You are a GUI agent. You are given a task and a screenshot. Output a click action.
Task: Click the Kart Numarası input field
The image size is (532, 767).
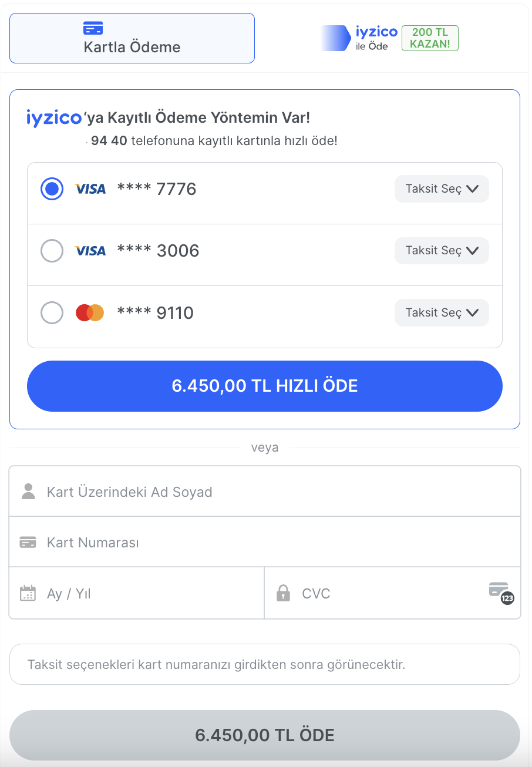264,542
